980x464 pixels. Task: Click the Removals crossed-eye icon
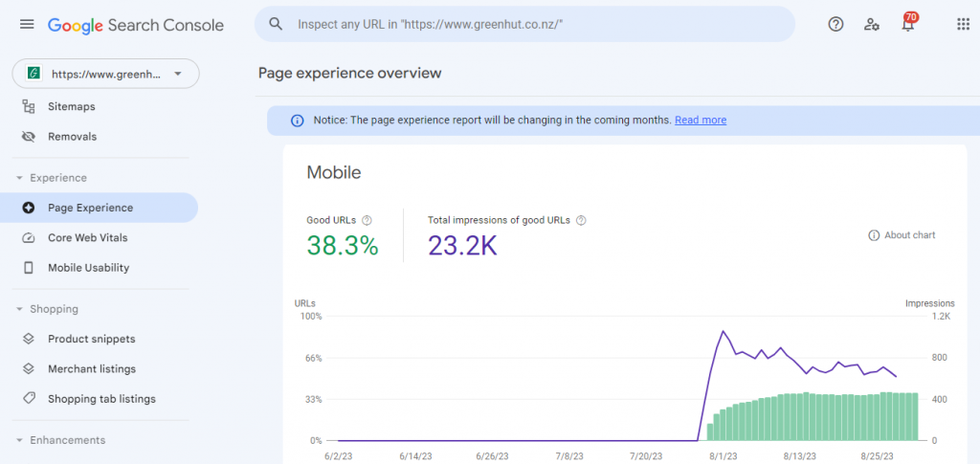click(28, 137)
